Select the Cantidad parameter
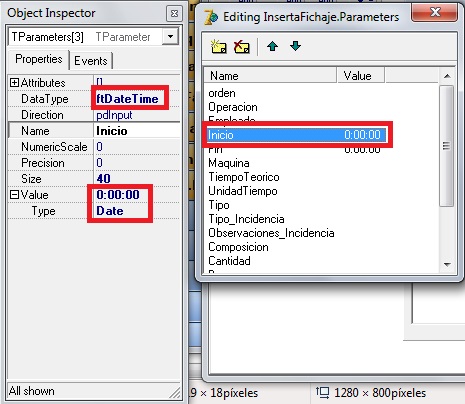This screenshot has width=465, height=404. pyautogui.click(x=229, y=261)
